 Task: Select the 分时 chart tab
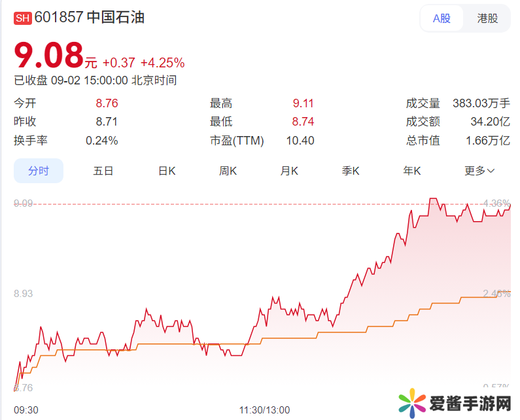pyautogui.click(x=39, y=171)
